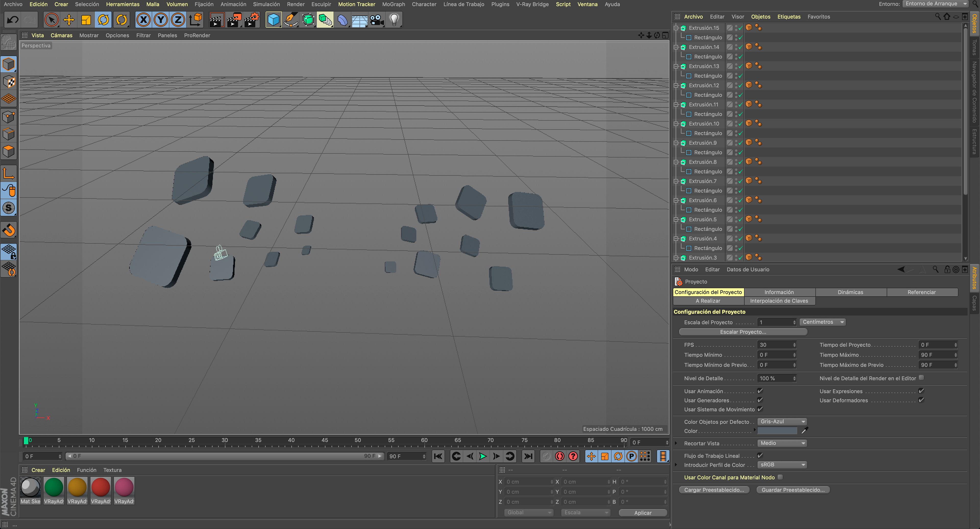This screenshot has height=529, width=980.
Task: Open the MoGraph menu
Action: (x=393, y=4)
